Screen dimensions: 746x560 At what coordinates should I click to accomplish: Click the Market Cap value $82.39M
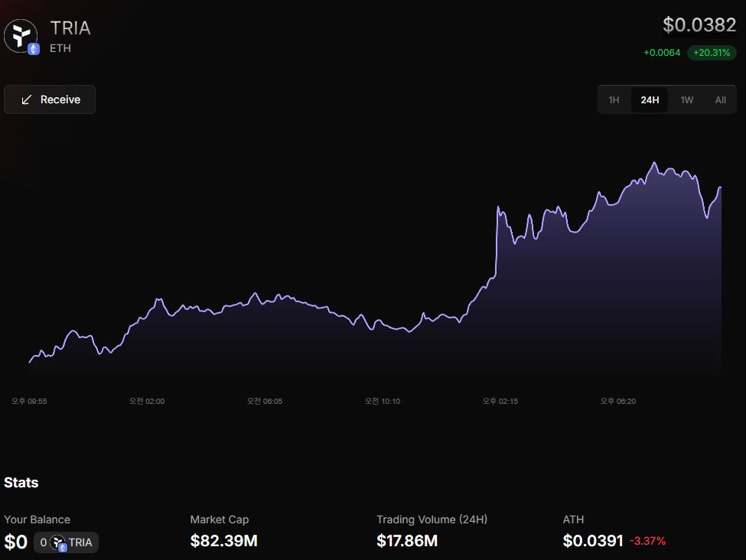pyautogui.click(x=223, y=541)
